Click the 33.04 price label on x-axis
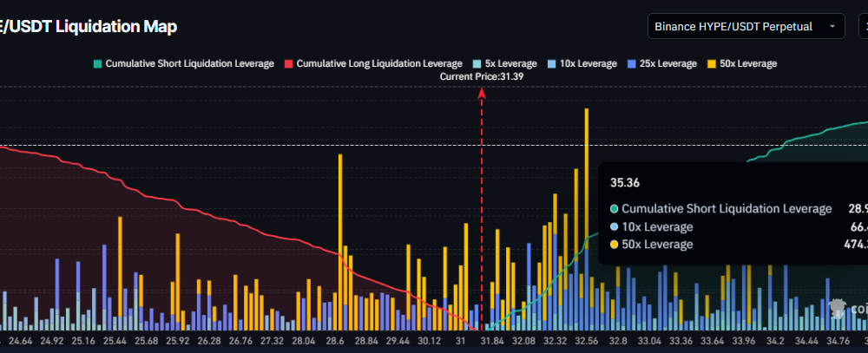 [x=648, y=342]
